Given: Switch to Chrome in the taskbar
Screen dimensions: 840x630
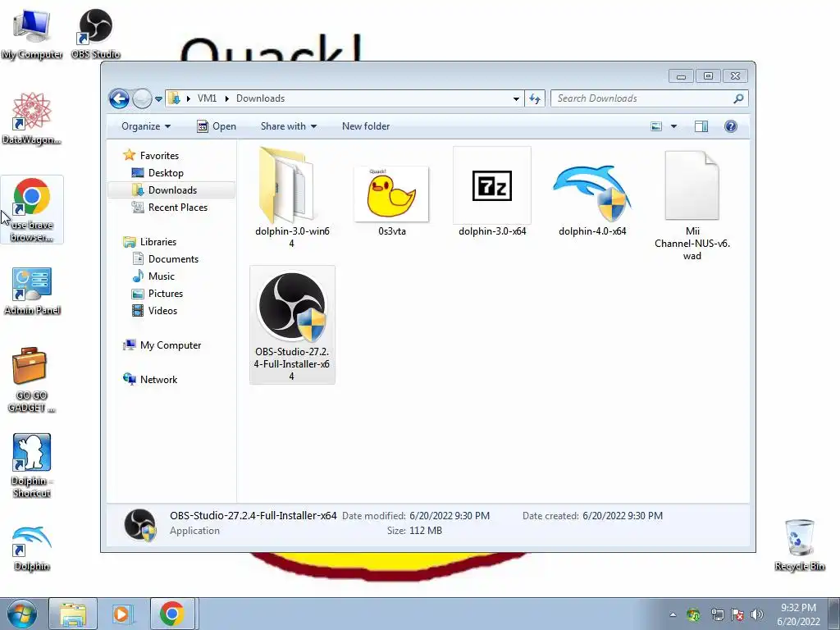Looking at the screenshot, I should coord(171,614).
